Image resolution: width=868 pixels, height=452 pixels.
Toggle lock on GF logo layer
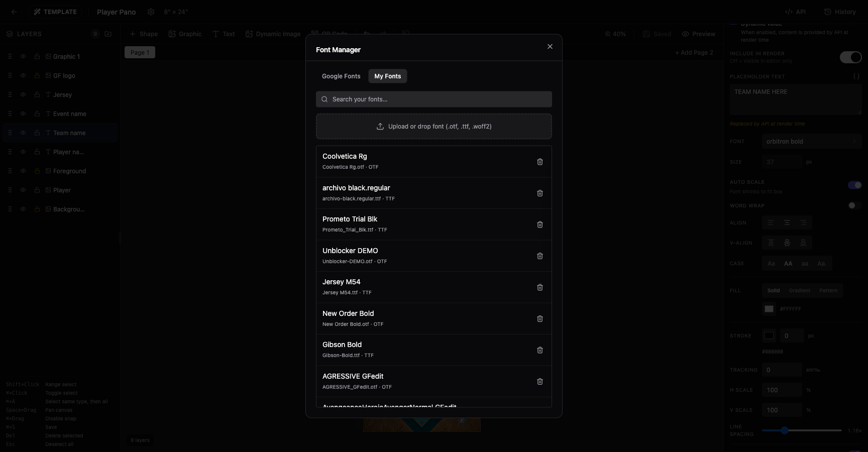(x=37, y=76)
